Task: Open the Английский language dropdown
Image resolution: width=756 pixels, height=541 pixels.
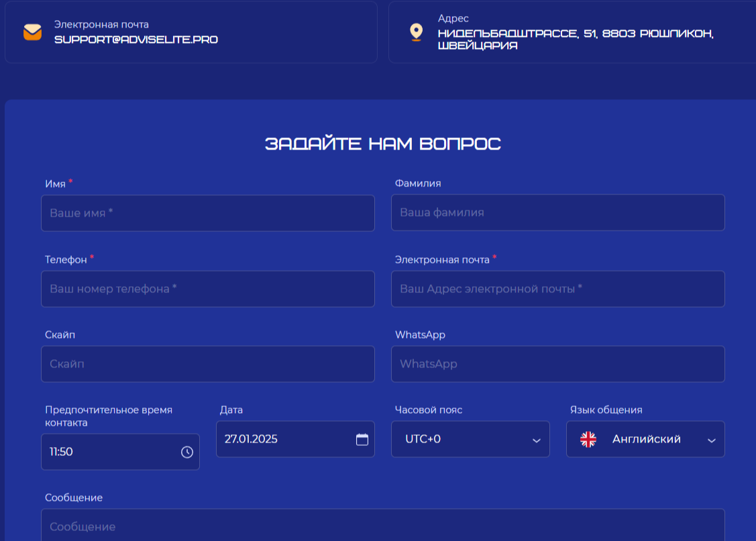Action: point(645,439)
